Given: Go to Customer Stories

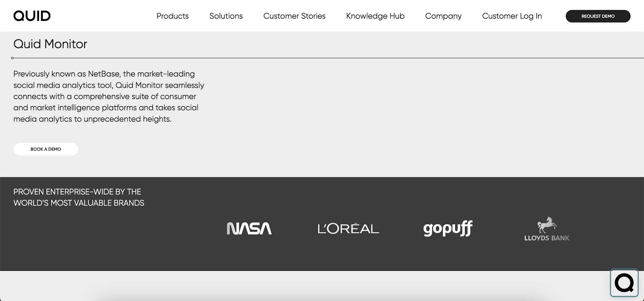Looking at the screenshot, I should (294, 16).
